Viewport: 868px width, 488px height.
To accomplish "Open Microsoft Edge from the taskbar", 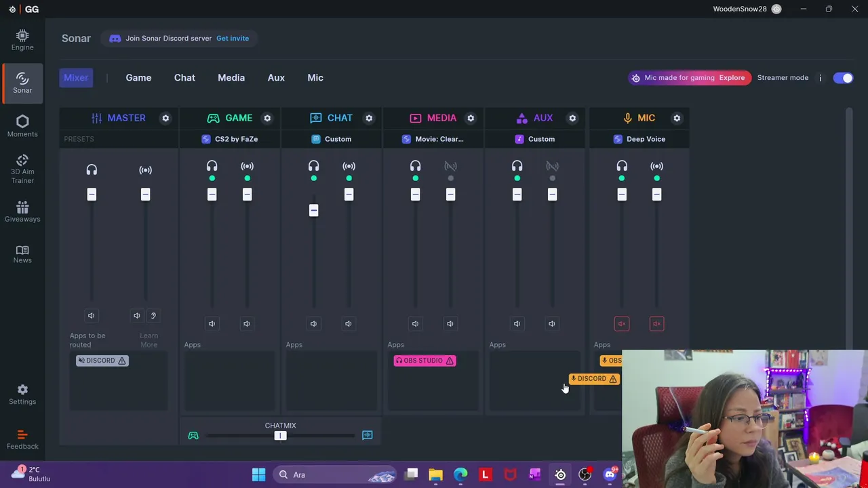I will pyautogui.click(x=460, y=474).
